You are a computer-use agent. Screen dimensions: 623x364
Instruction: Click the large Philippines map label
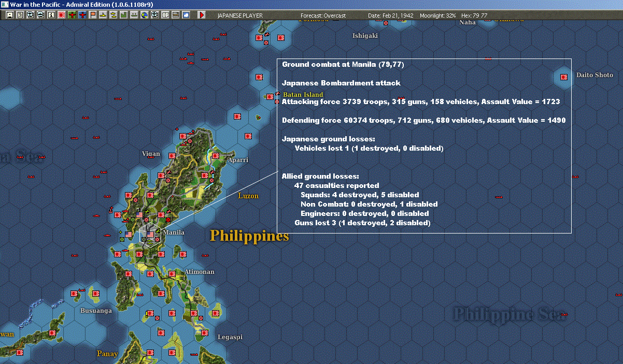(249, 236)
